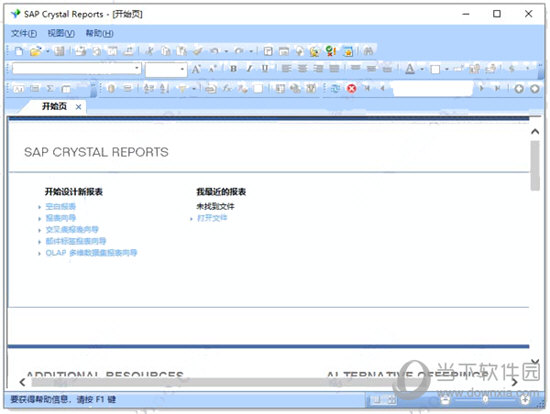Click the Save disk icon
The width and height of the screenshot is (550, 414).
[59, 51]
